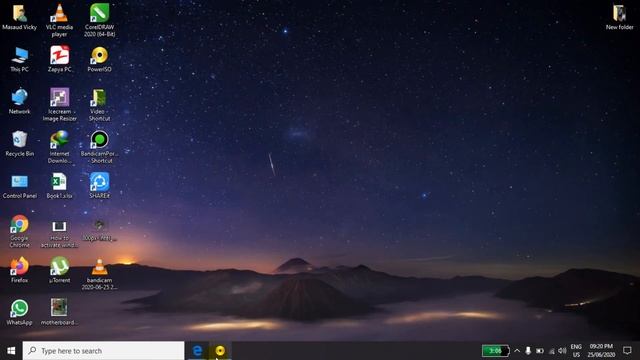Select the Control Panel desktop icon
The width and height of the screenshot is (640, 360).
(19, 186)
